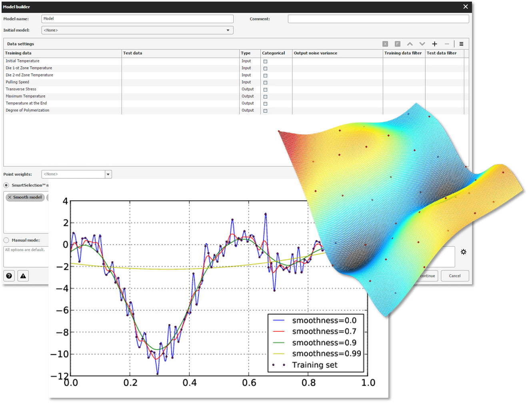Select the Temperature at the End row
532x403 pixels.
[236, 103]
